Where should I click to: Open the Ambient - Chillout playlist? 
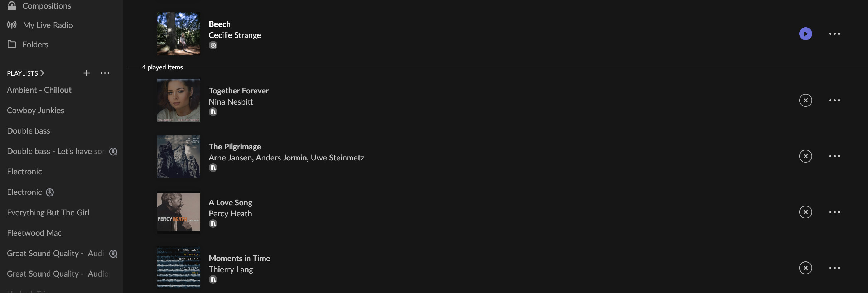(x=39, y=90)
